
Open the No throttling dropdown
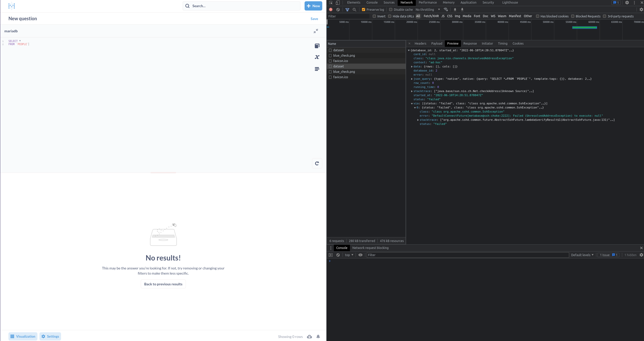coord(428,9)
